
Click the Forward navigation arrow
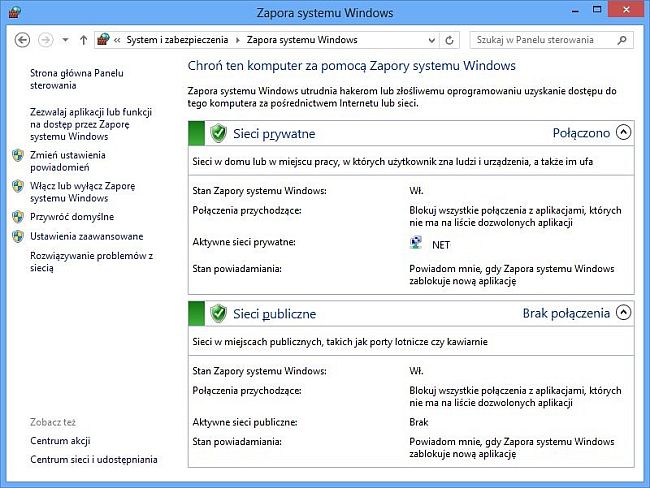[x=46, y=40]
